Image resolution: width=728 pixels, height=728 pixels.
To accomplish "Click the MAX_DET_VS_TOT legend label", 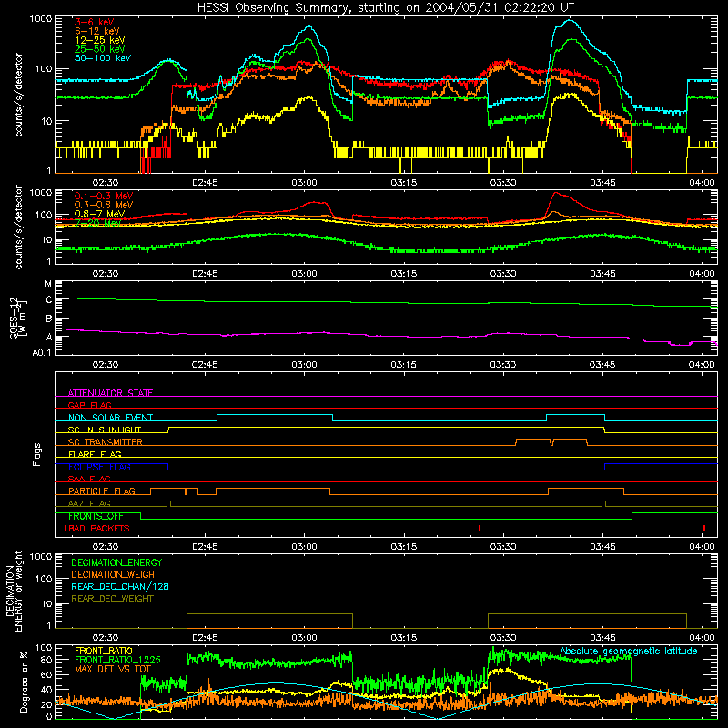I will 113,669.
